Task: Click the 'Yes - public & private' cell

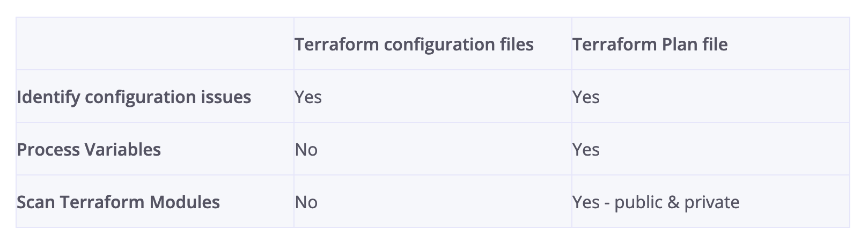Action: [656, 202]
